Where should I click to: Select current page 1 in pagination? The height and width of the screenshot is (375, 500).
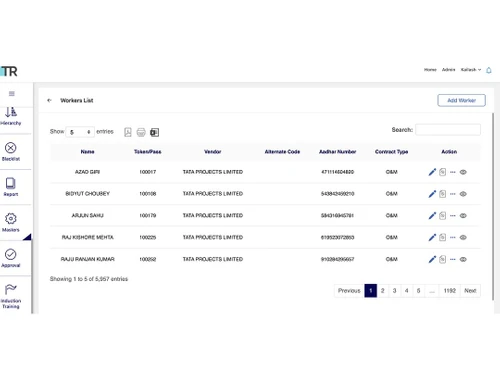pos(370,291)
